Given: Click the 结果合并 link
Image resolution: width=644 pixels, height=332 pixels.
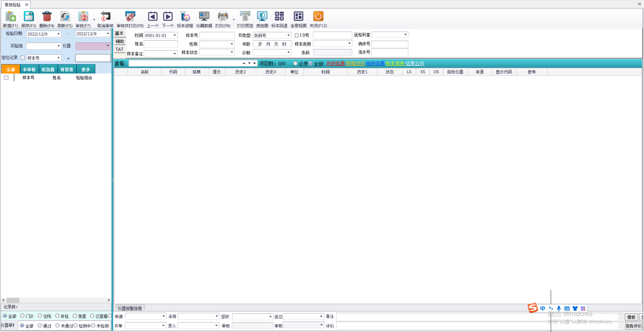Looking at the screenshot, I should tap(415, 63).
